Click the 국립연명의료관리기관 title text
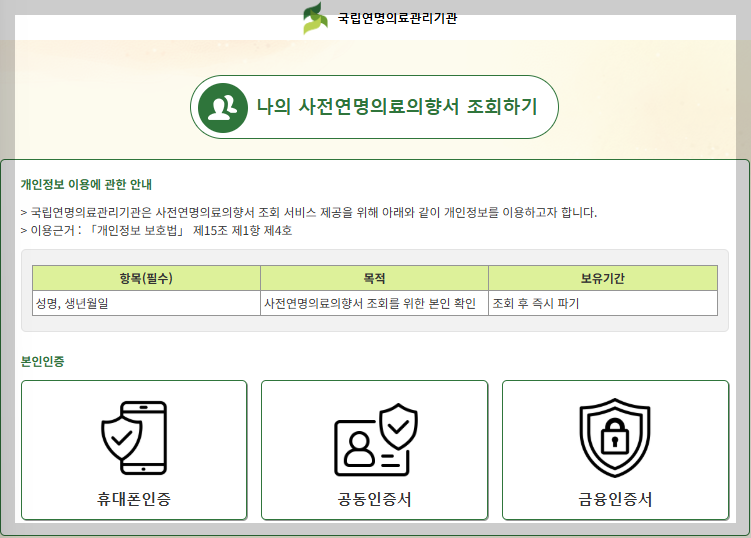This screenshot has width=751, height=538. (397, 18)
